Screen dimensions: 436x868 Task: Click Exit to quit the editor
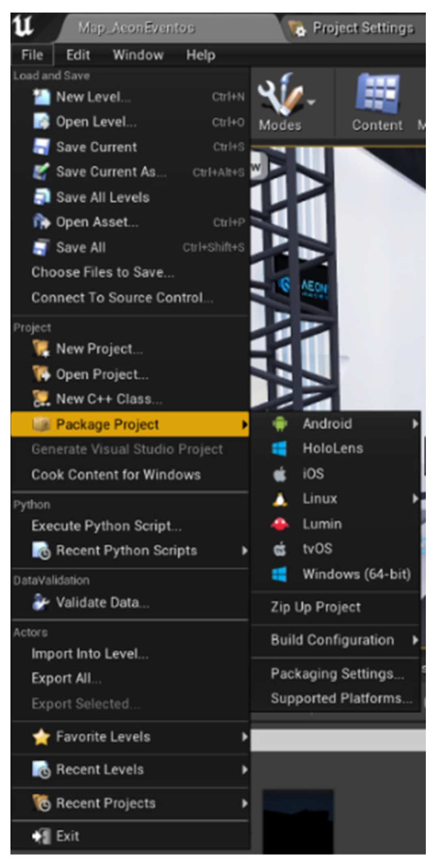click(67, 836)
